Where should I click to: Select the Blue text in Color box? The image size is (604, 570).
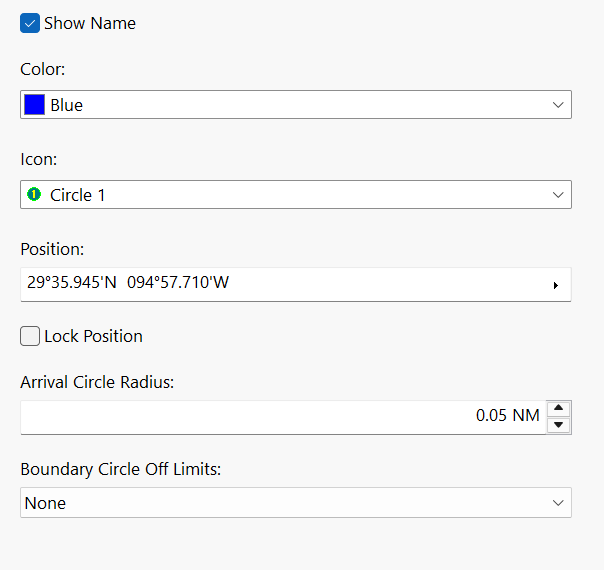click(67, 105)
